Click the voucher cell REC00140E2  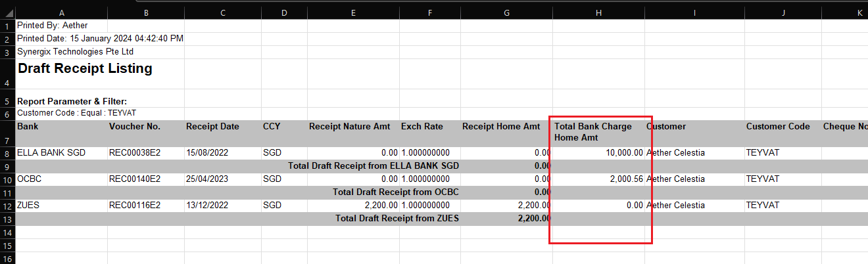135,179
